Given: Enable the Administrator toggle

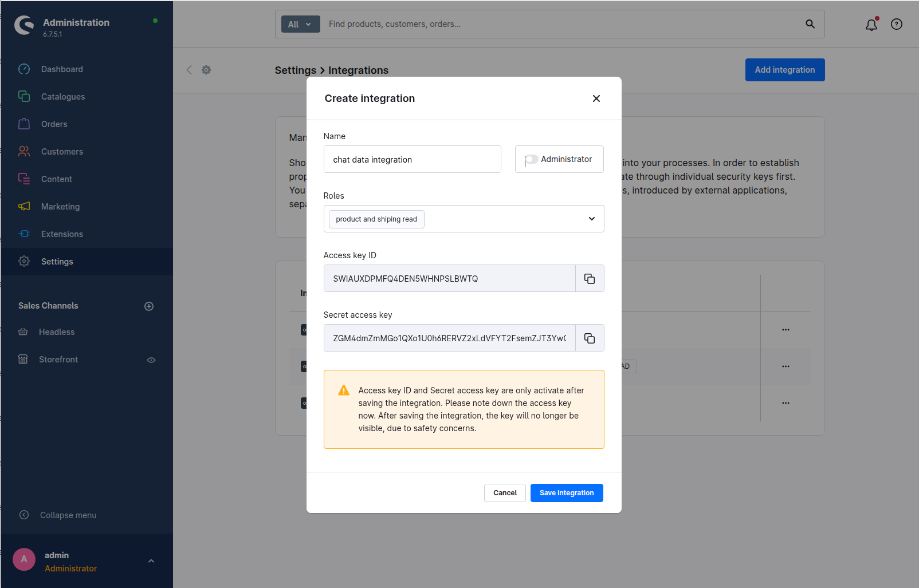Looking at the screenshot, I should (531, 159).
